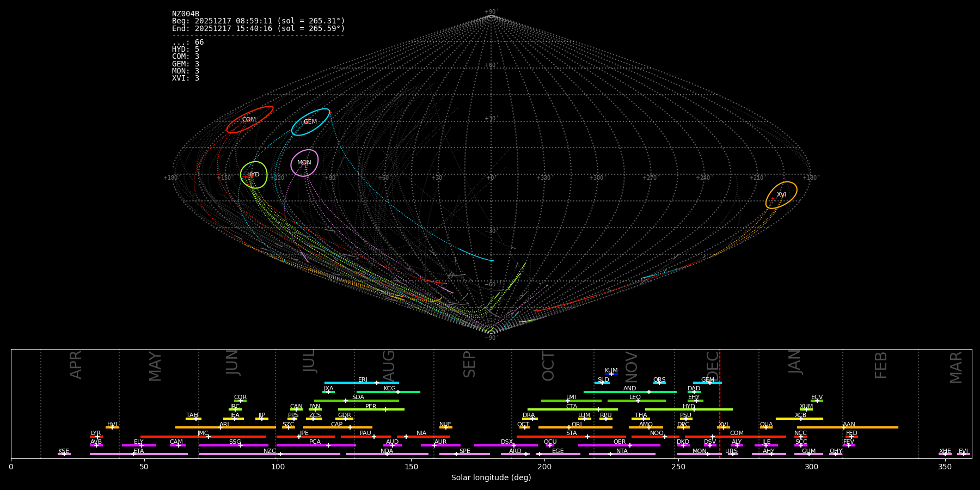
Task: Select the cyan GEM radiant ellipse
Action: click(x=310, y=122)
